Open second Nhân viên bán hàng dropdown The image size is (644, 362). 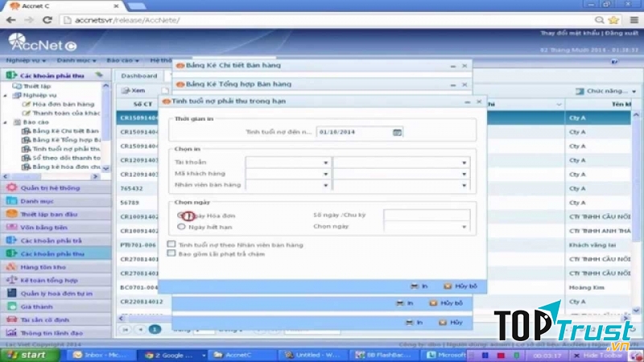[464, 186]
